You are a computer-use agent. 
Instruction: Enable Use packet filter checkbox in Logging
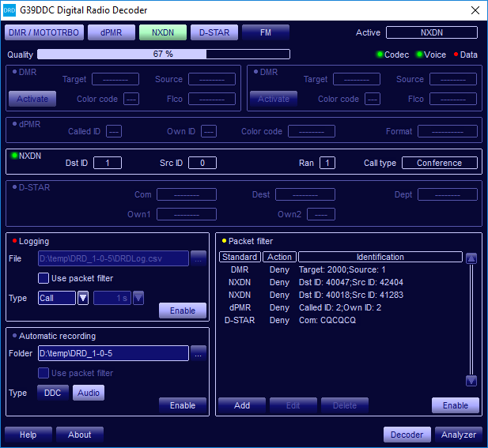click(44, 278)
